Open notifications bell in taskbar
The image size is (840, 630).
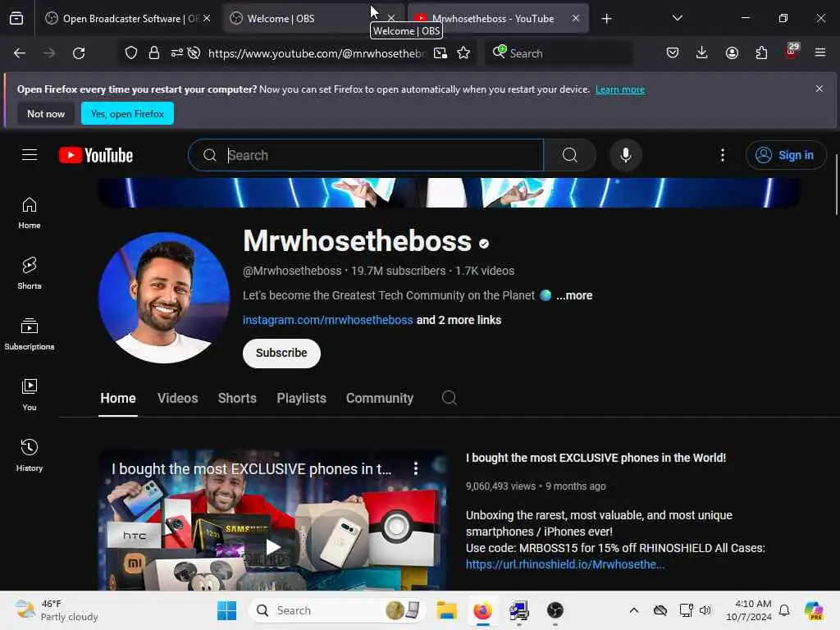tap(784, 610)
